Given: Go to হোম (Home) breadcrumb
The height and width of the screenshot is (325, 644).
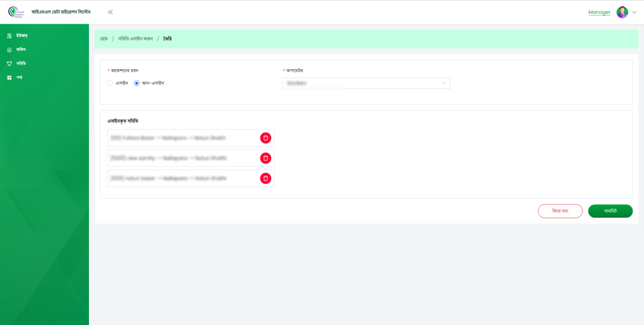Looking at the screenshot, I should pos(104,39).
